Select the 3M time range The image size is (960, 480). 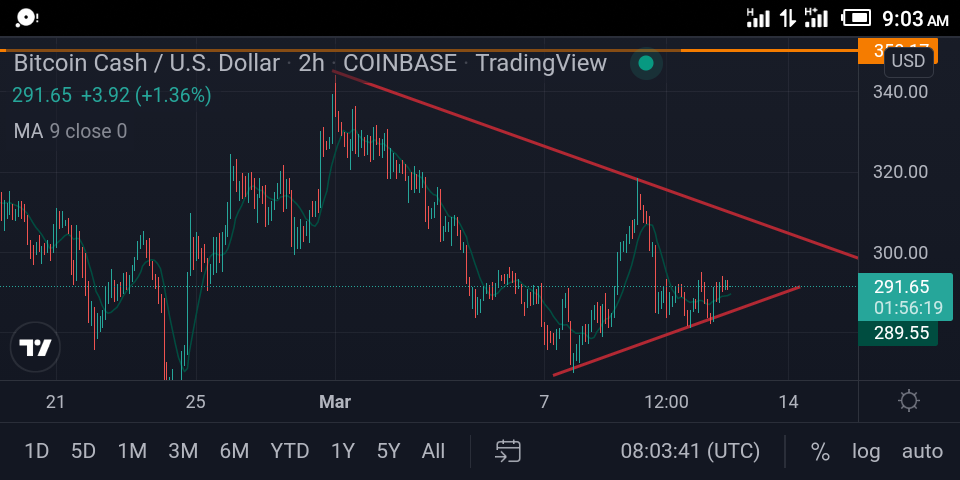[x=183, y=452]
